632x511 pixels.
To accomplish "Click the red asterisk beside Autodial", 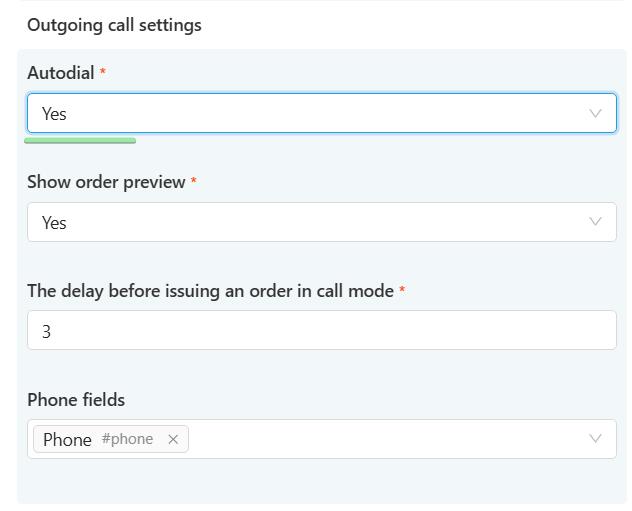I will pyautogui.click(x=102, y=73).
